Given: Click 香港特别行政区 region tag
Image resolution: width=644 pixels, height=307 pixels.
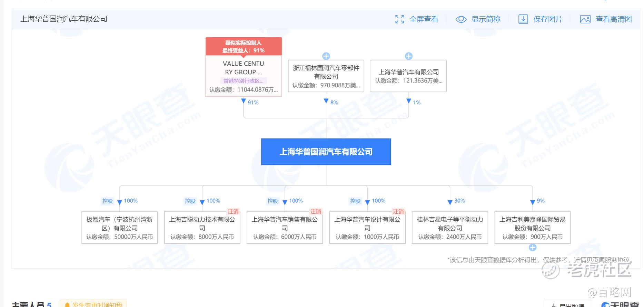Looking at the screenshot, I should tap(244, 81).
